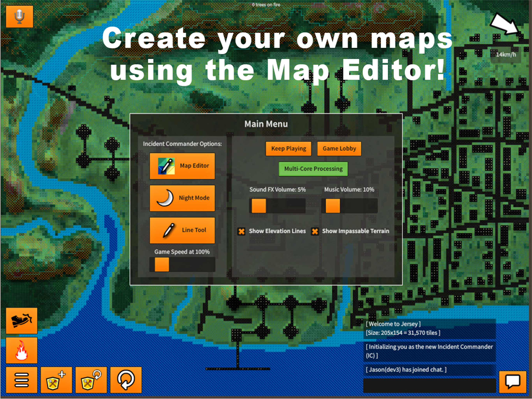Image resolution: width=532 pixels, height=399 pixels.
Task: Toggle Multi-Core Processing button
Action: [x=313, y=169]
